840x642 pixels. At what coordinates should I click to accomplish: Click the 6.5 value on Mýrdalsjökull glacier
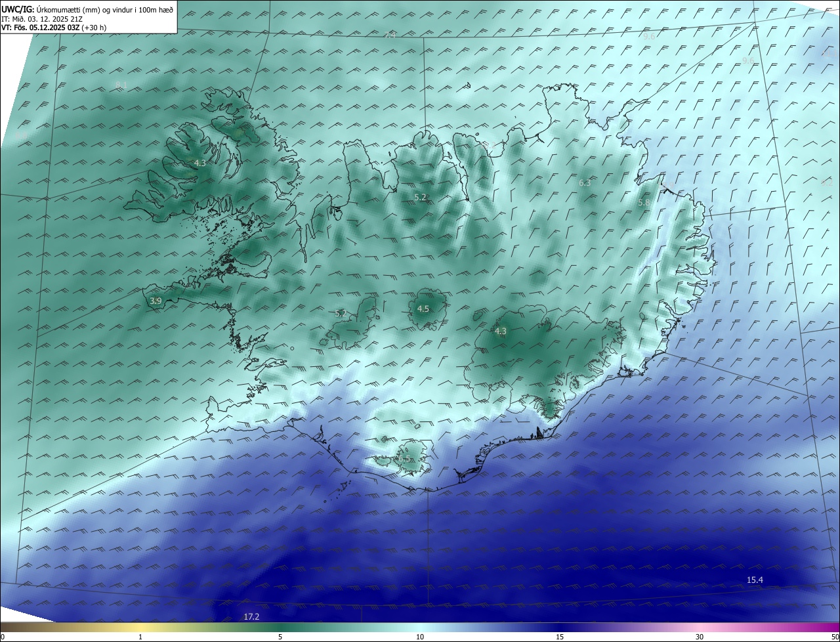click(x=406, y=460)
